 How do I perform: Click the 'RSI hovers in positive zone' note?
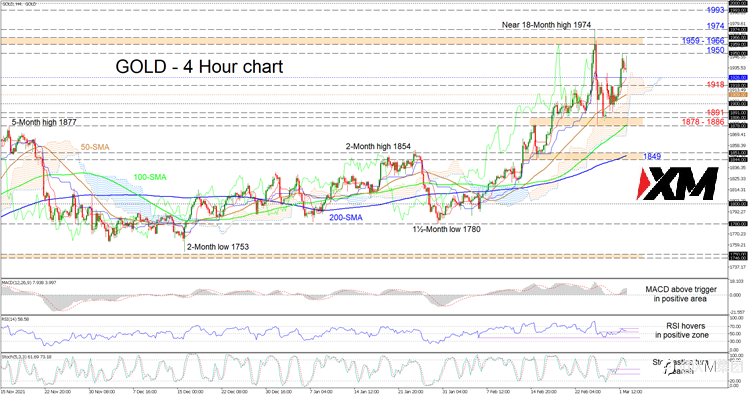point(682,330)
